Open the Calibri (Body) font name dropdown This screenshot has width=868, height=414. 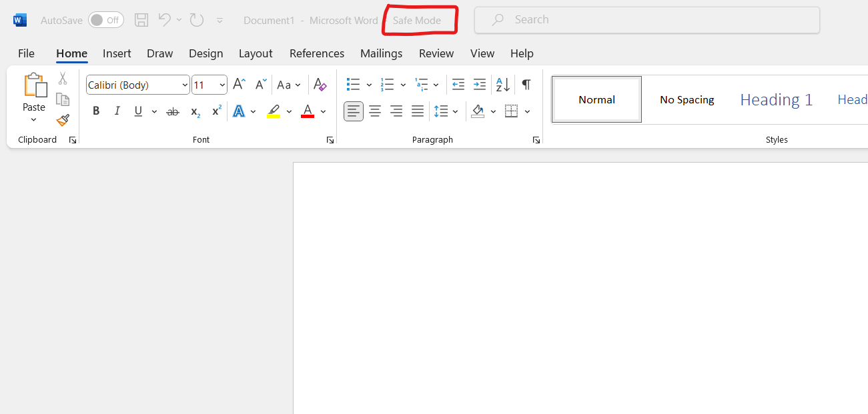coord(185,85)
